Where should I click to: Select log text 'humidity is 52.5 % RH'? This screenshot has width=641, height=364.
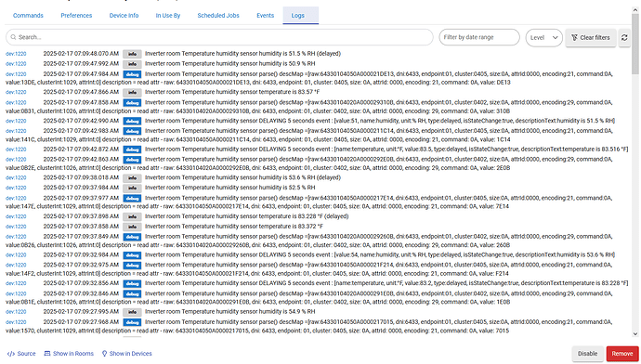[x=287, y=188]
